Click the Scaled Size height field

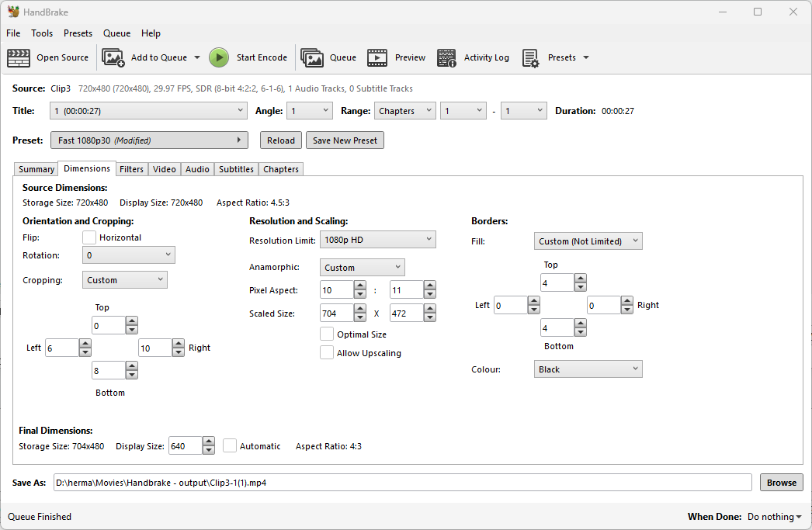click(x=407, y=313)
